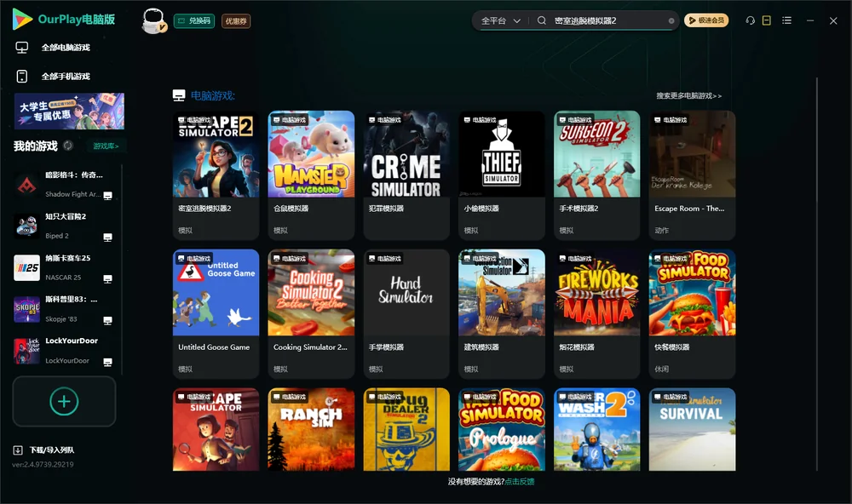Open the 极速会员 membership button

[x=706, y=20]
